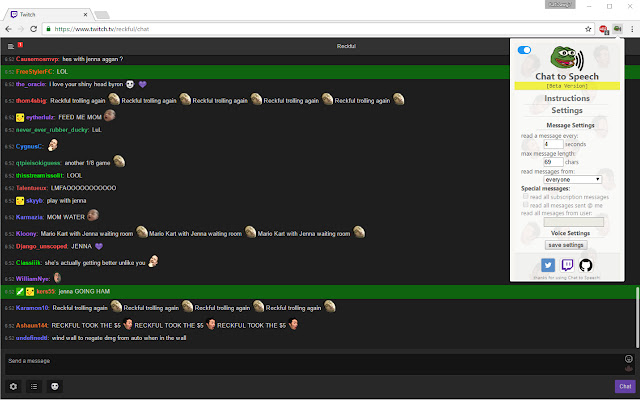Click the face emote after MOM WATER

(x=93, y=215)
